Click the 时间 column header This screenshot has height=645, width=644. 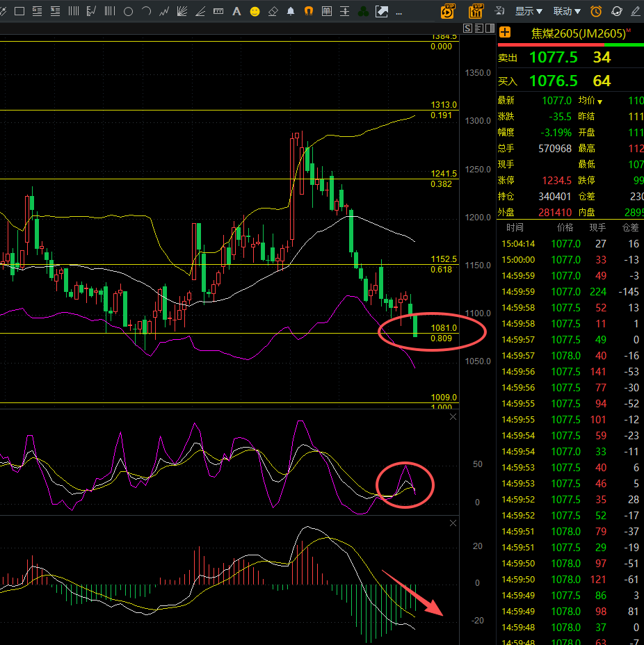click(x=515, y=227)
